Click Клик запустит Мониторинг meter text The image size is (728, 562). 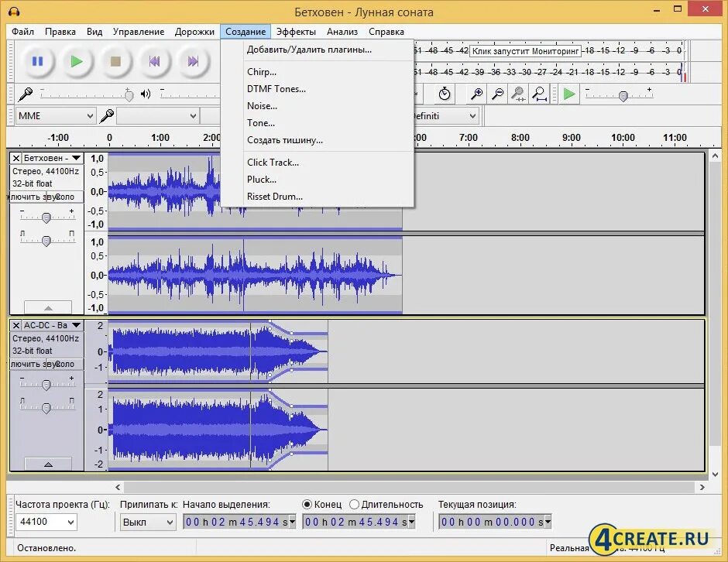pyautogui.click(x=525, y=51)
